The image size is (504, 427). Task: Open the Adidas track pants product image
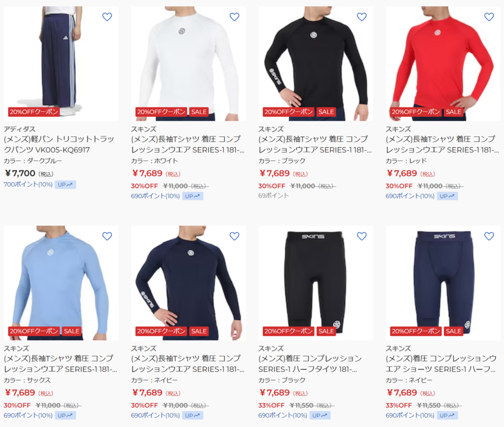61,64
